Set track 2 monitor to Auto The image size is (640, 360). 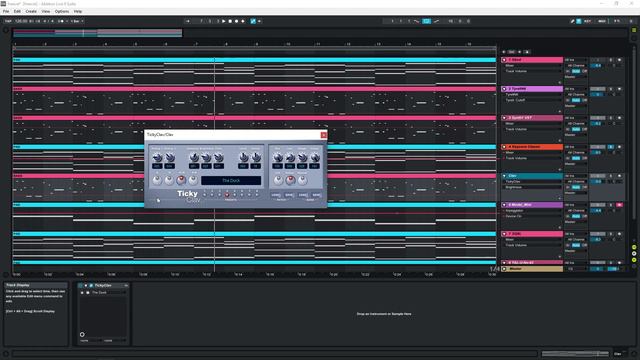coord(576,100)
